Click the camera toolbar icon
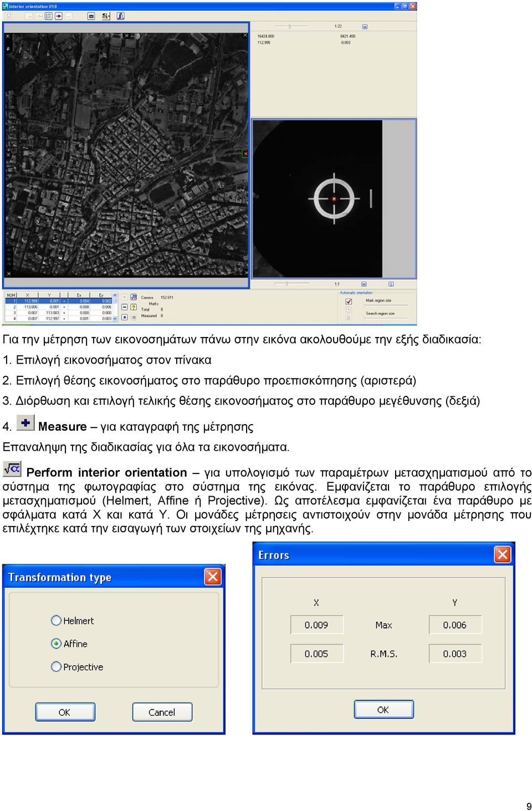Viewport: 532px width, 811px height. [x=91, y=16]
